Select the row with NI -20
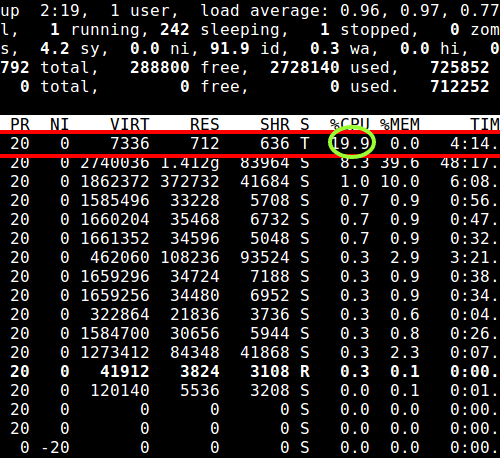This screenshot has height=458, width=500. click(250, 447)
